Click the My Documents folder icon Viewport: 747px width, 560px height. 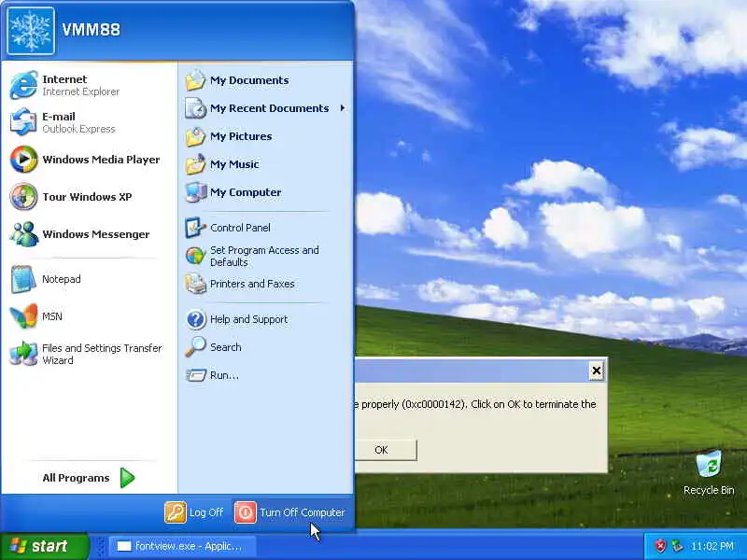(195, 80)
